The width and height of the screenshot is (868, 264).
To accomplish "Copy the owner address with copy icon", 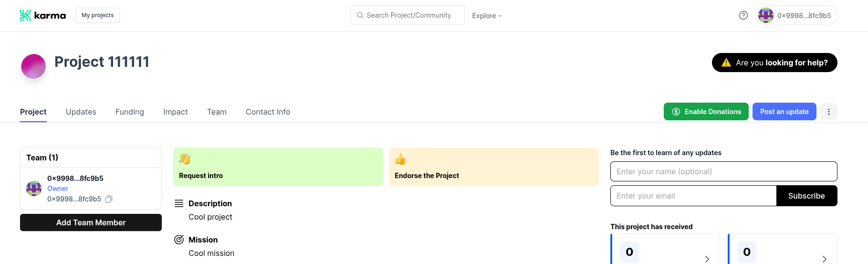I will click(x=109, y=199).
